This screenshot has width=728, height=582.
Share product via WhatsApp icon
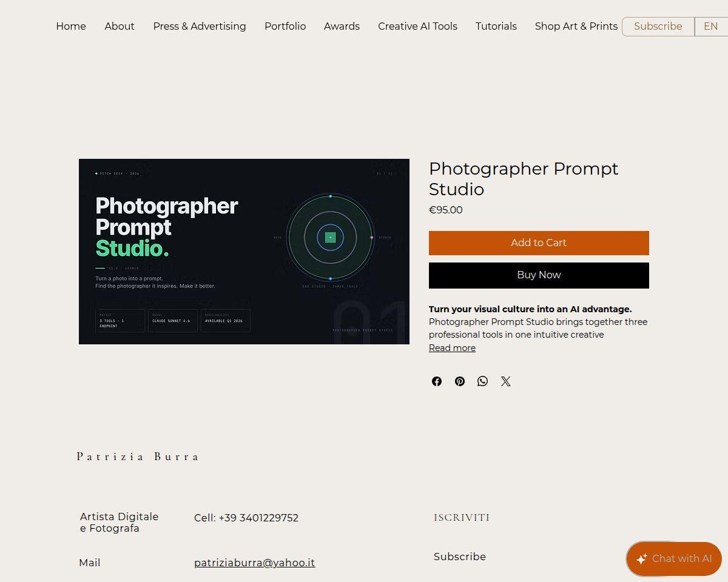click(482, 381)
